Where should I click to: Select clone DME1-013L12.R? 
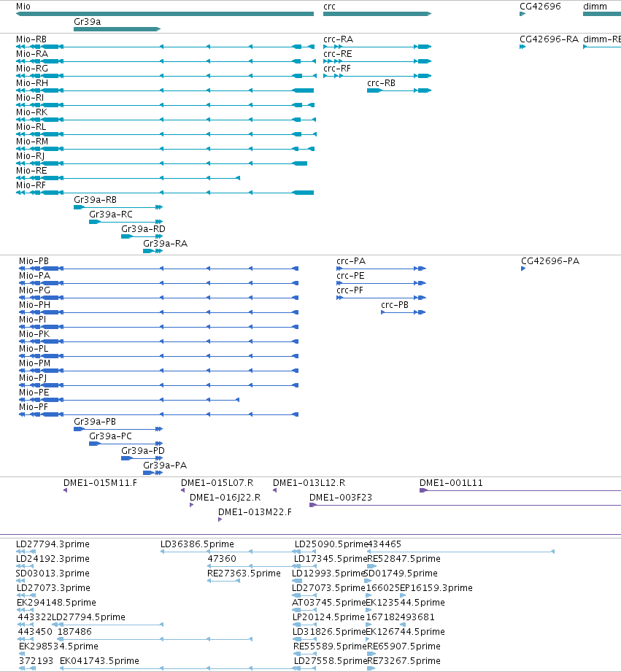click(309, 483)
